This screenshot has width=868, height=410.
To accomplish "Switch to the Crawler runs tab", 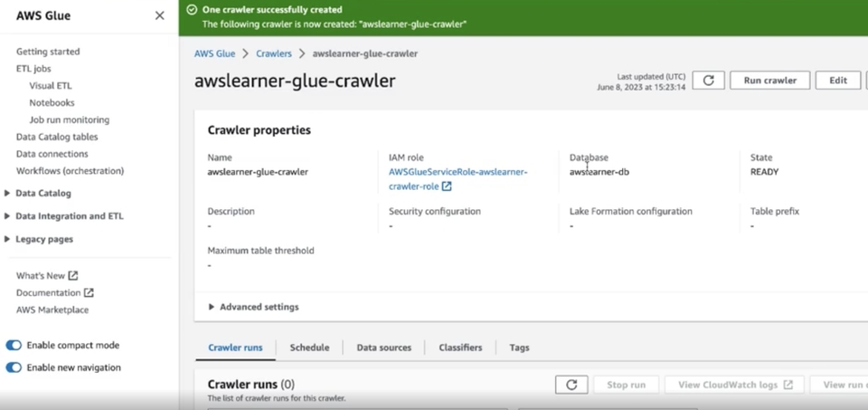I will coord(235,348).
